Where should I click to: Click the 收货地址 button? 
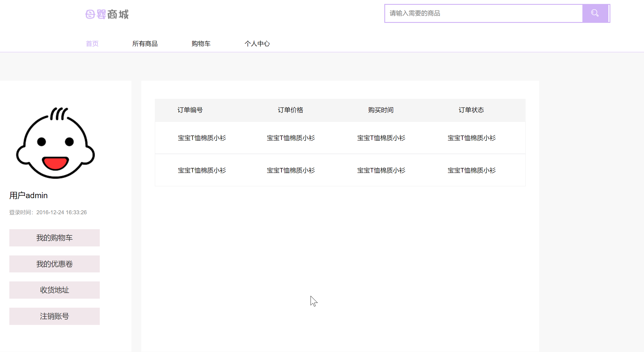[55, 290]
